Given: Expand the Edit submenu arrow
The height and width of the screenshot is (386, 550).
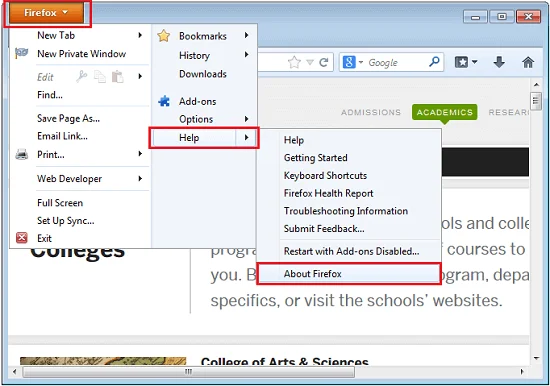Looking at the screenshot, I should click(x=140, y=76).
